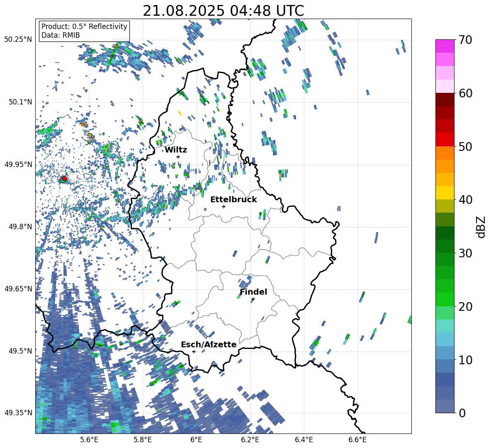
Task: Click the 5.8°E longitude label
Action: click(143, 440)
